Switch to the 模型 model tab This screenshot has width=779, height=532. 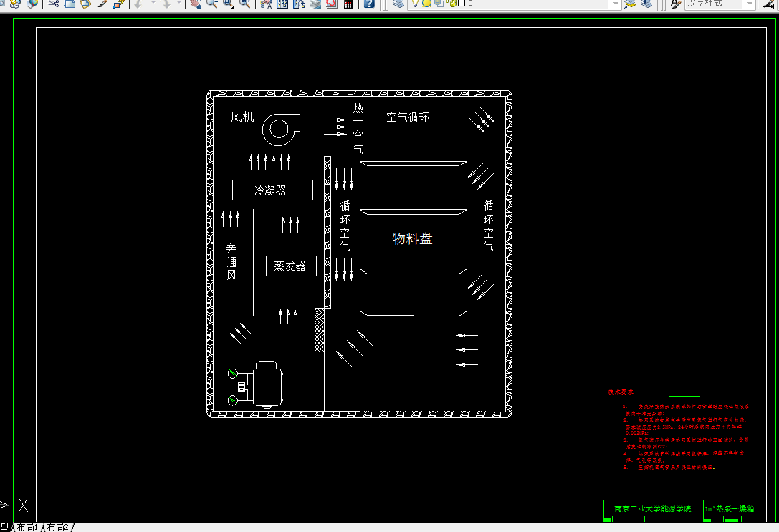coord(4,527)
